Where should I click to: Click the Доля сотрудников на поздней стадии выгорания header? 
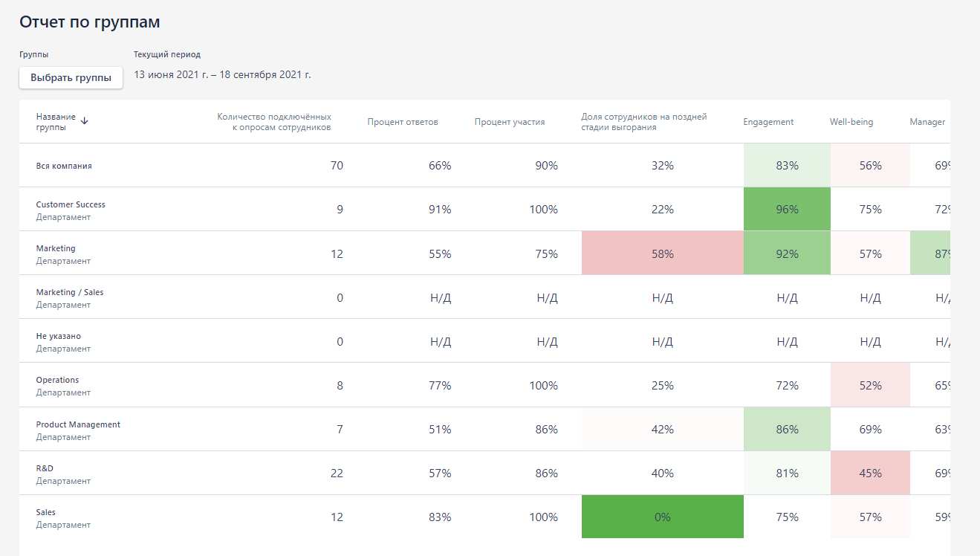(644, 122)
